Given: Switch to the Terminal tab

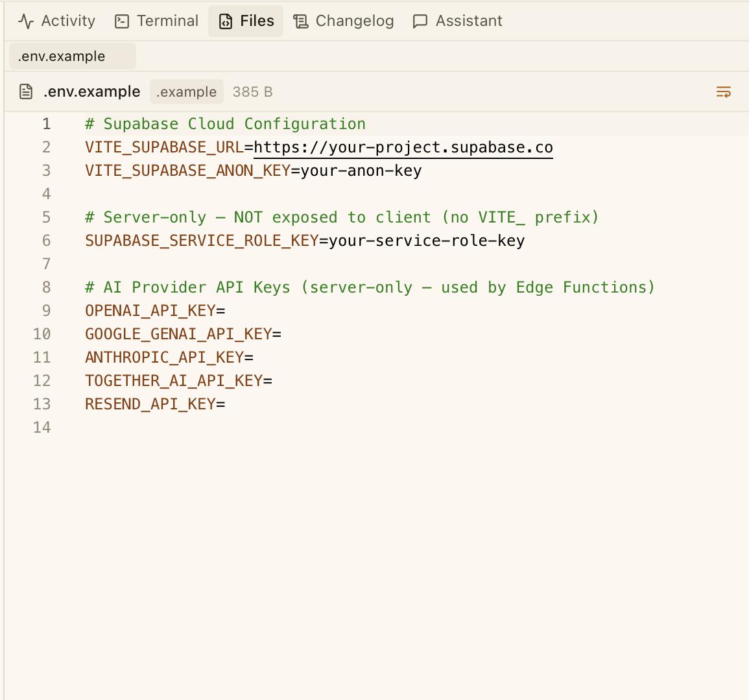Looking at the screenshot, I should [x=157, y=21].
